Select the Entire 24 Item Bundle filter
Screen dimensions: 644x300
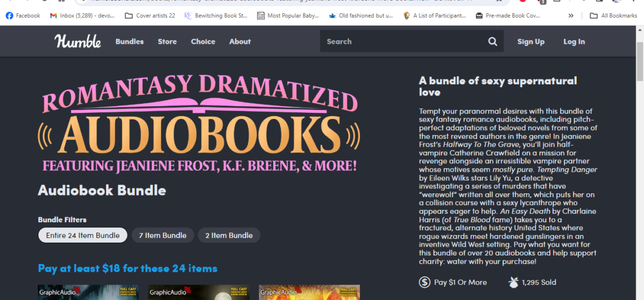pos(83,236)
